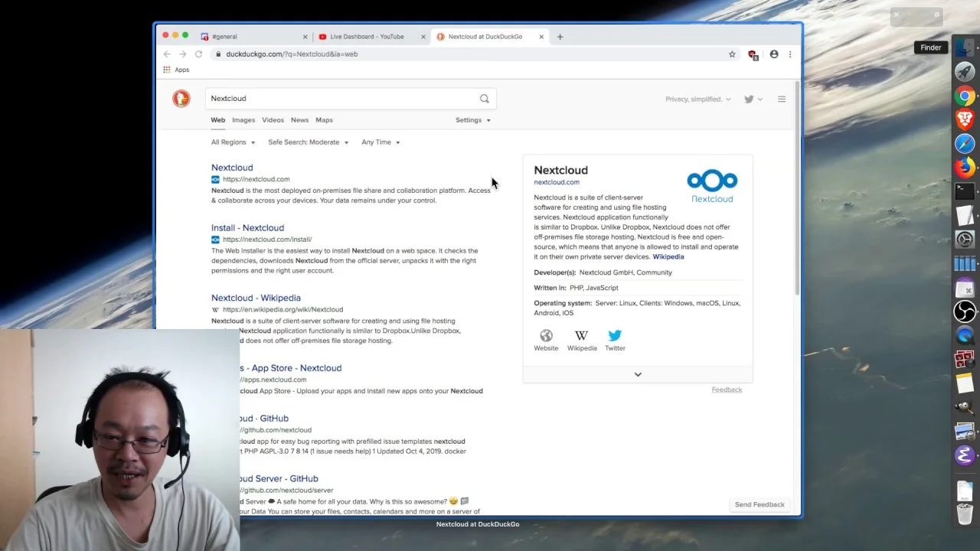Open Safe Search: Moderate dropdown
Image resolution: width=980 pixels, height=551 pixels.
(x=308, y=142)
